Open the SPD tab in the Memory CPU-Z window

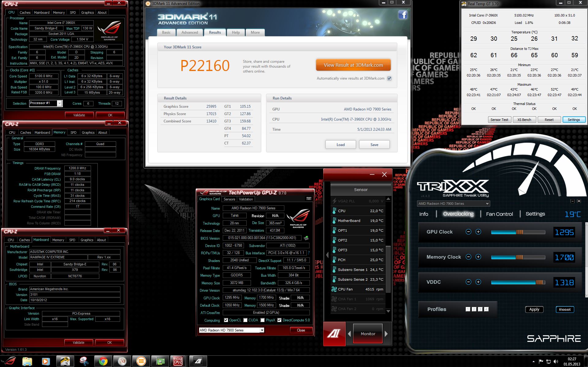tap(73, 133)
